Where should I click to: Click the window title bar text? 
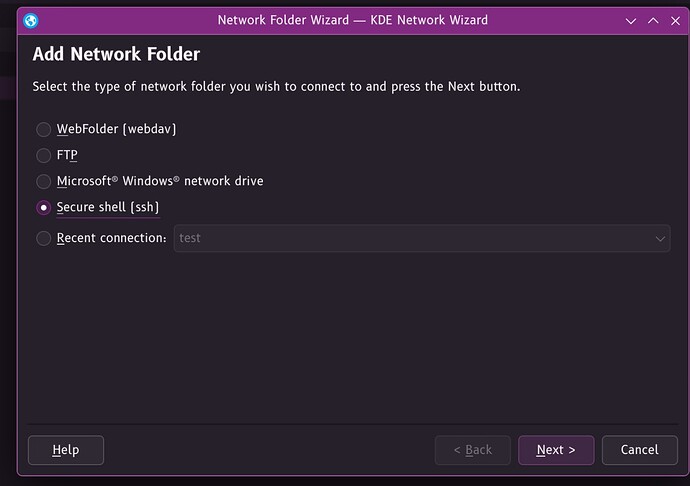[352, 20]
